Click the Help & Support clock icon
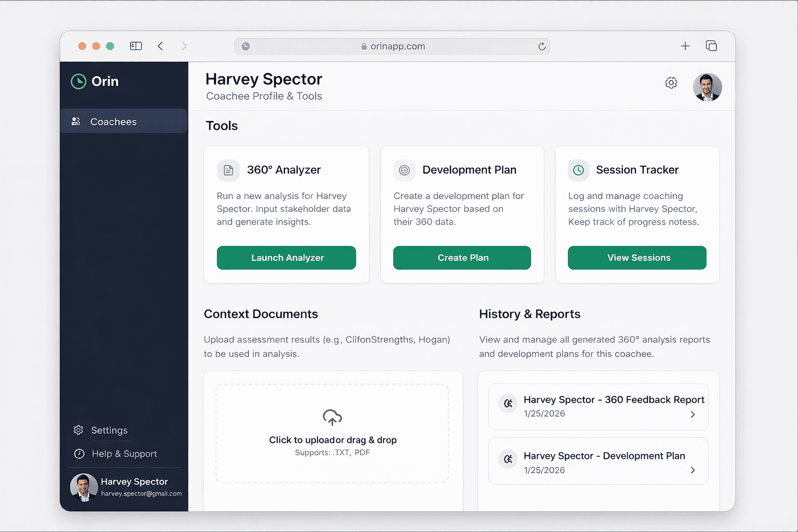The width and height of the screenshot is (798, 532). (79, 454)
